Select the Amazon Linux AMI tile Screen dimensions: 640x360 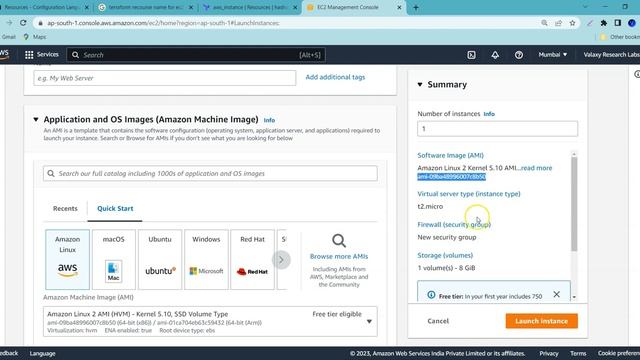point(67,260)
